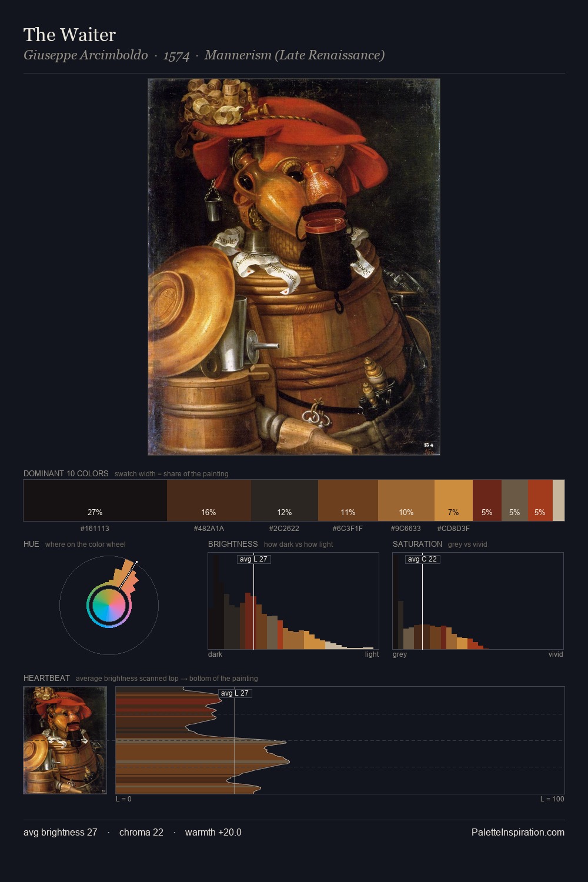The width and height of the screenshot is (588, 882).
Task: Pick the 12% charcoal swatch
Action: [x=285, y=500]
